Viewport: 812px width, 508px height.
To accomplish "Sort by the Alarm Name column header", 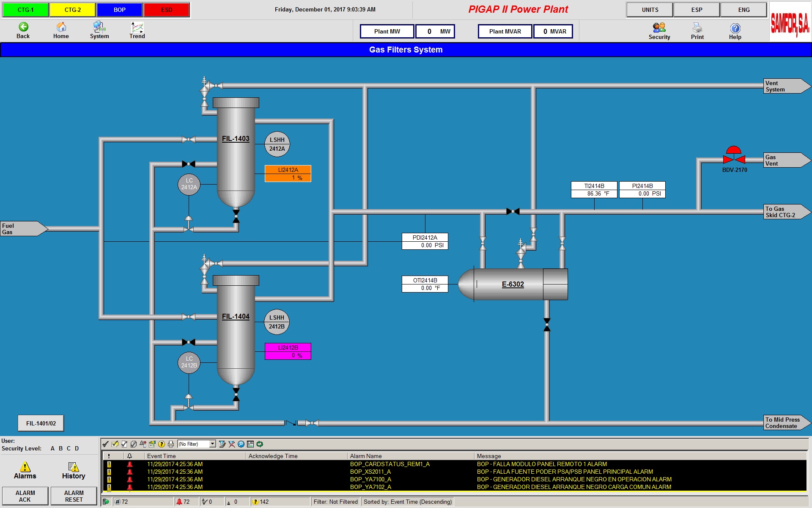I will click(411, 456).
